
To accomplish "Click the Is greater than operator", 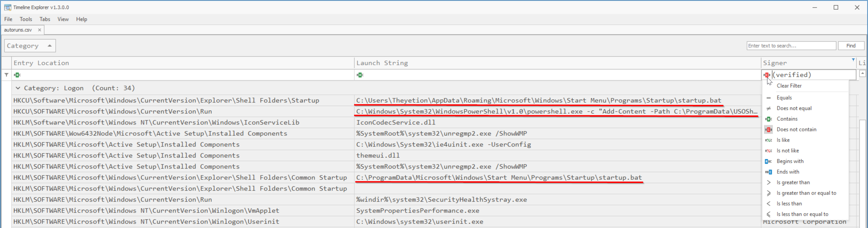I will 793,182.
